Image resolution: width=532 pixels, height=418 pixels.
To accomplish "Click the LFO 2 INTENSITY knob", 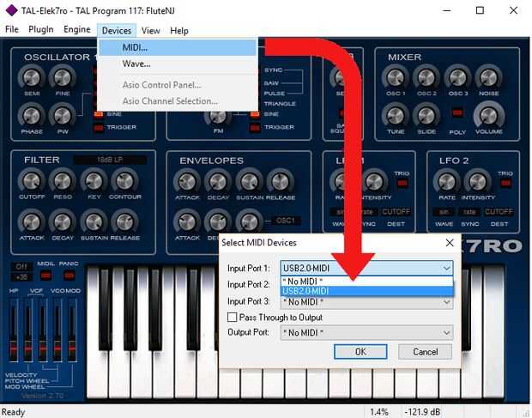I will (x=478, y=181).
